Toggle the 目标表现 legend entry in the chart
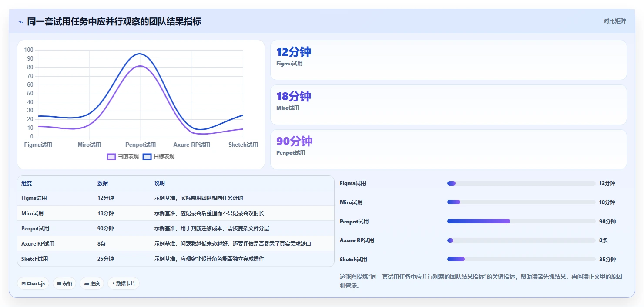The height and width of the screenshot is (307, 644). coord(159,156)
